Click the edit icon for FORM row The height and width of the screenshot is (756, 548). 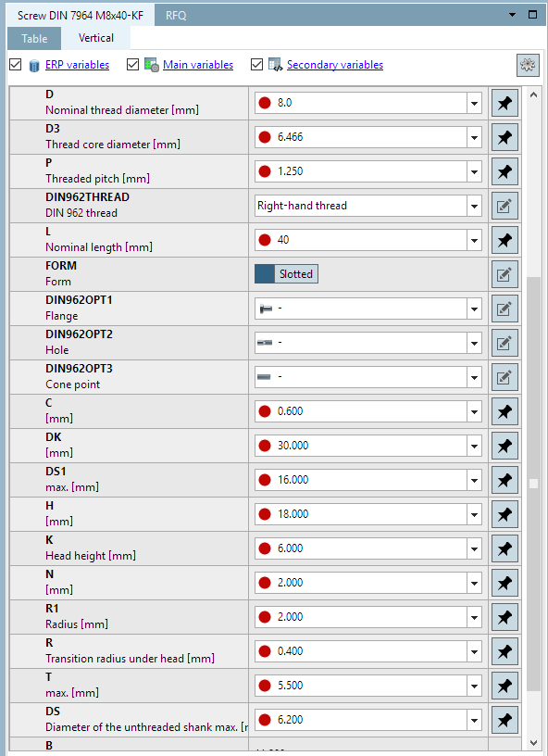click(x=504, y=274)
